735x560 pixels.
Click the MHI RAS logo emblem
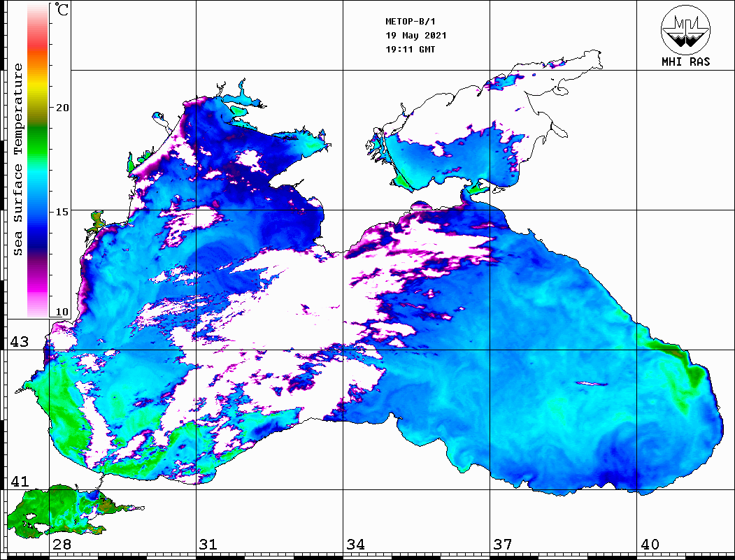(x=685, y=29)
